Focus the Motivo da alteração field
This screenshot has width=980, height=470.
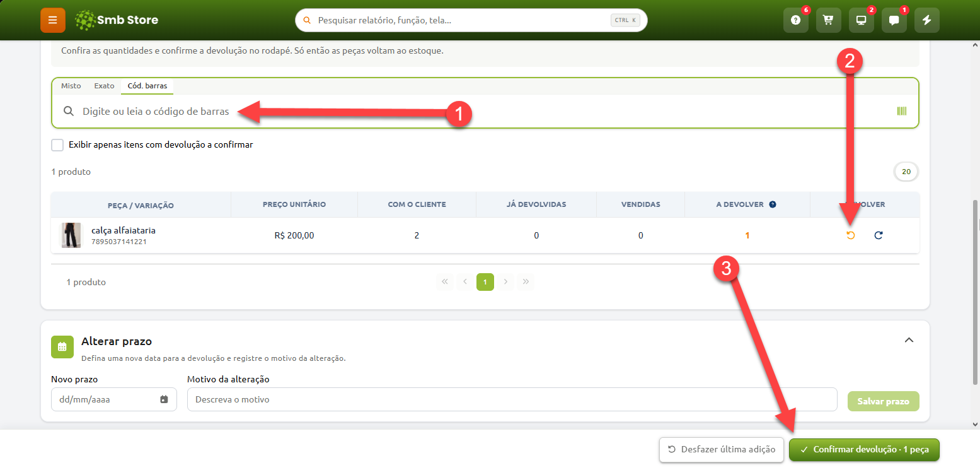(x=512, y=399)
